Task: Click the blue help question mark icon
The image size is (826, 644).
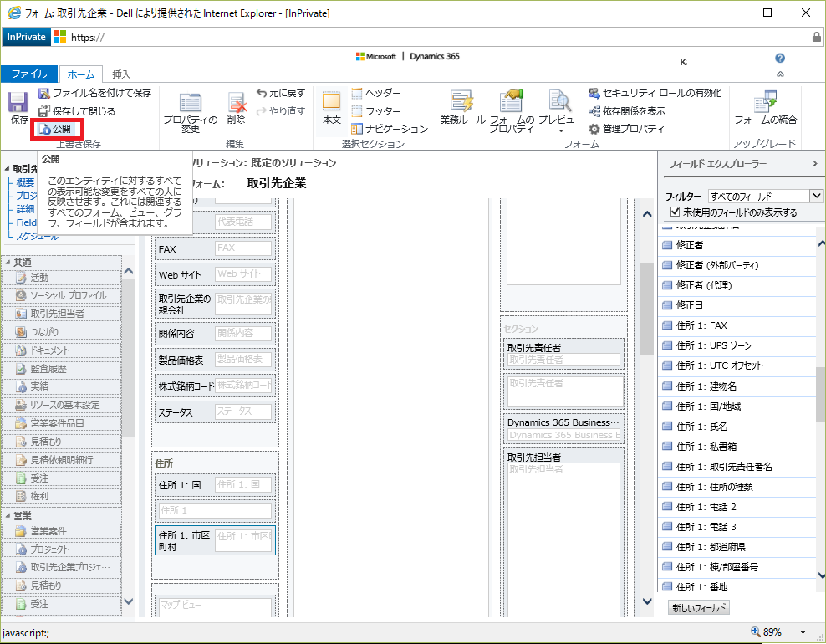Action: click(780, 58)
